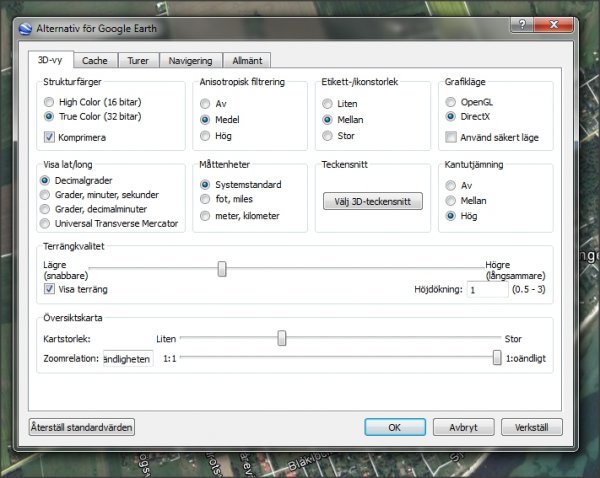The image size is (600, 478).
Task: Select High Color (16 bitar) option
Action: point(50,102)
